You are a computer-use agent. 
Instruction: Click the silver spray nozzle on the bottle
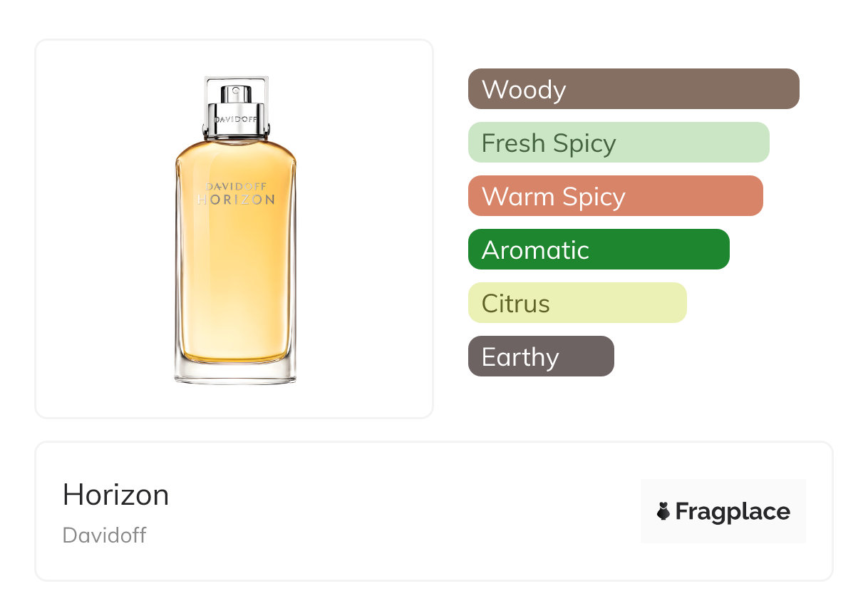235,93
